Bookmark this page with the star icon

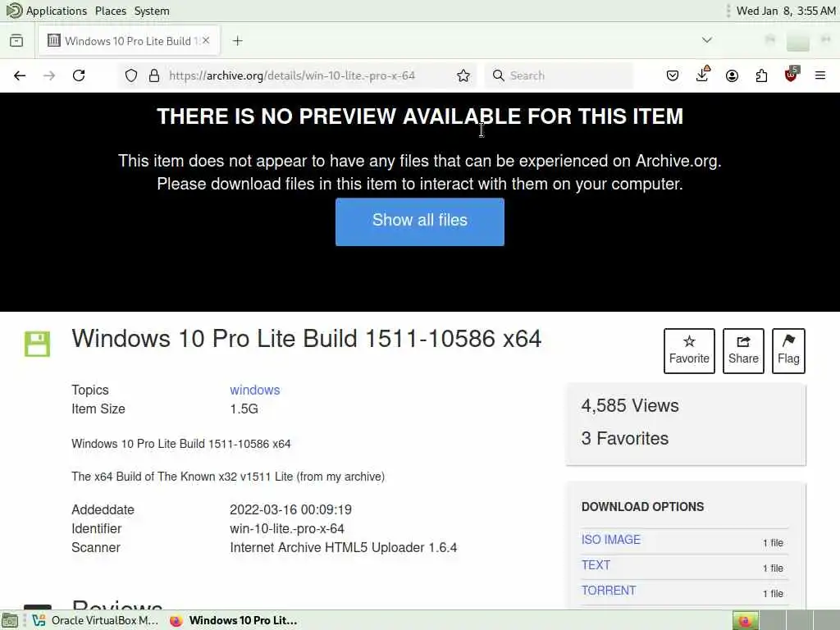[x=463, y=75]
